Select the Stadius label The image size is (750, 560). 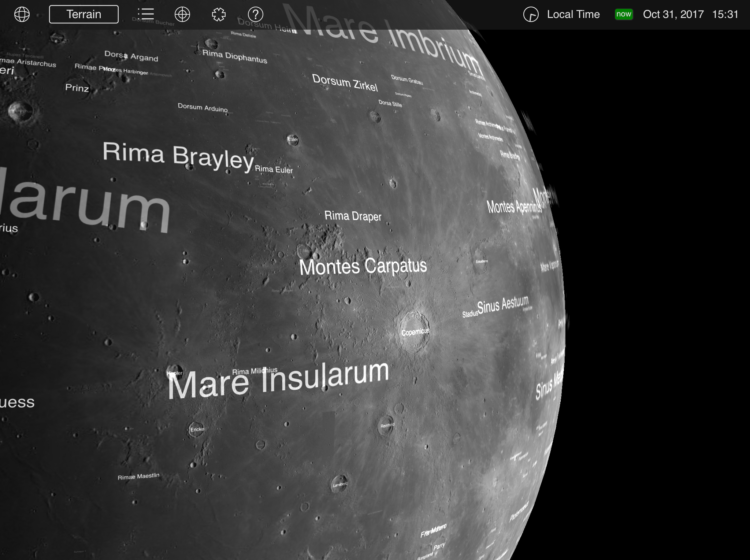pos(470,314)
